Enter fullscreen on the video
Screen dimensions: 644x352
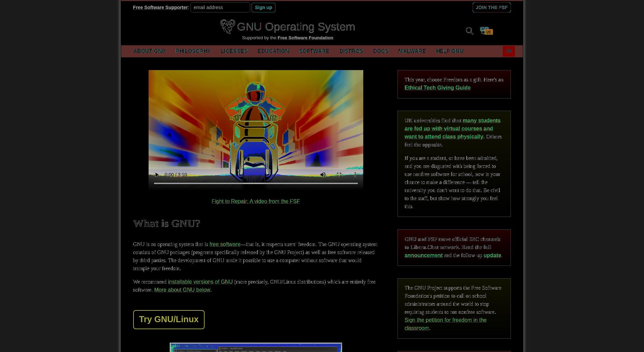339,175
